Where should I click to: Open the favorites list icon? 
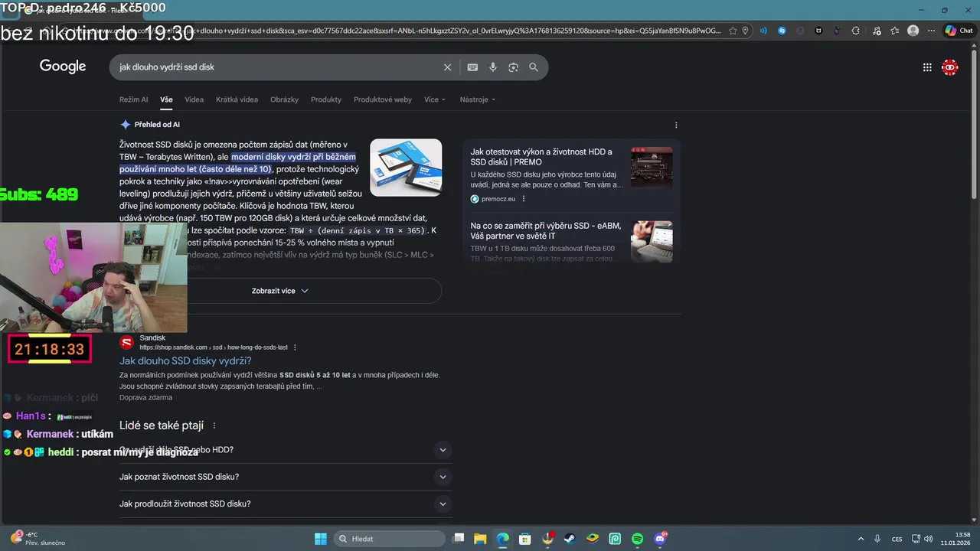coord(894,31)
